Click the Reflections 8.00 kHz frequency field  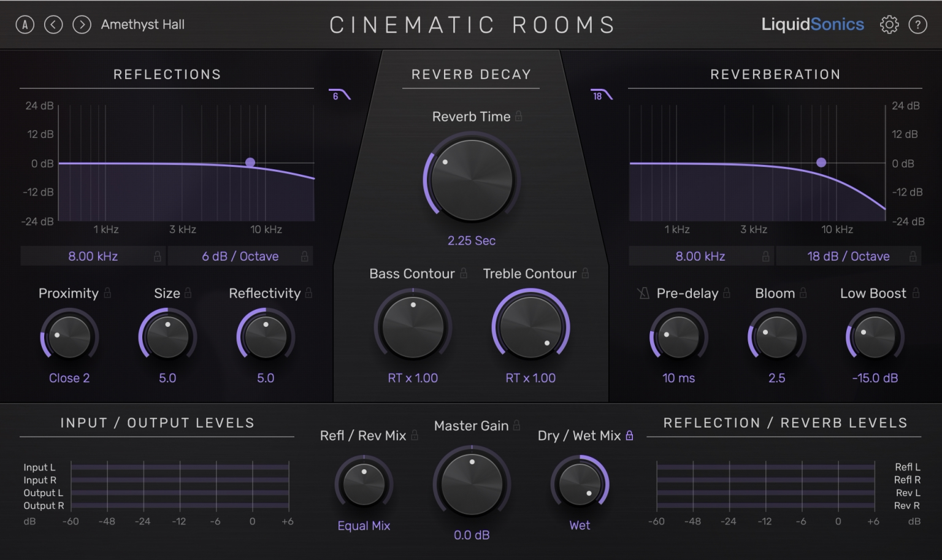[x=93, y=256]
